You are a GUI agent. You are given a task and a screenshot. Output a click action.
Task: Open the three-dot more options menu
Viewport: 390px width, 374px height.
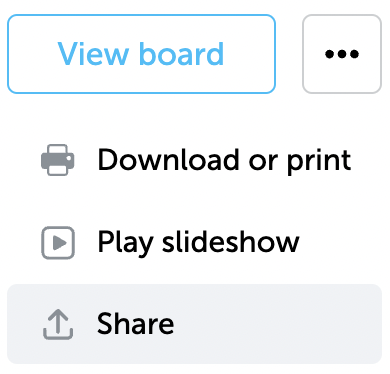click(342, 54)
